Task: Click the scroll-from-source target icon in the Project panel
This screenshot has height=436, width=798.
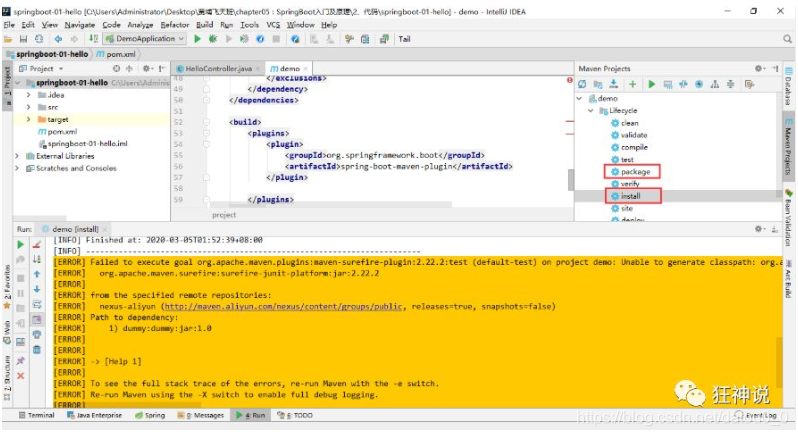Action: pos(117,68)
